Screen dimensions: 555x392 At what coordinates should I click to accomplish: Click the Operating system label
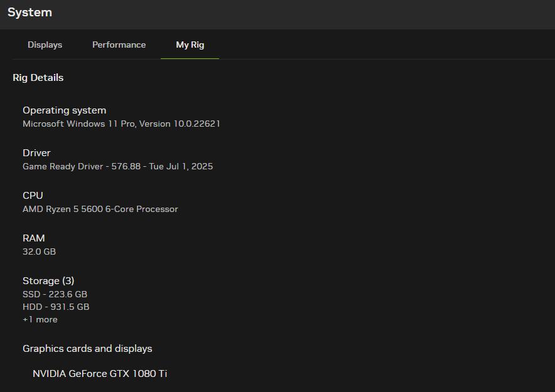(x=64, y=110)
